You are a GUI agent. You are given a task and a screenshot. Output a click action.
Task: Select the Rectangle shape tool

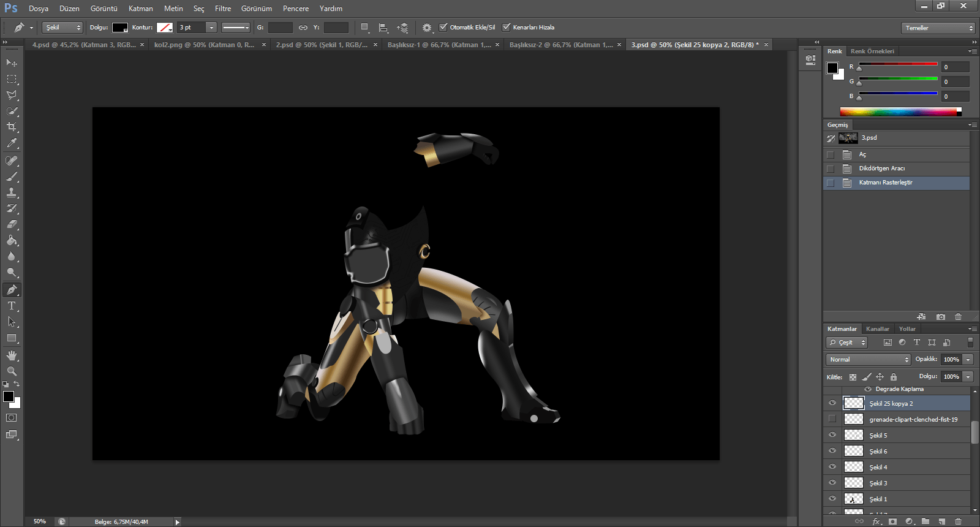point(12,338)
